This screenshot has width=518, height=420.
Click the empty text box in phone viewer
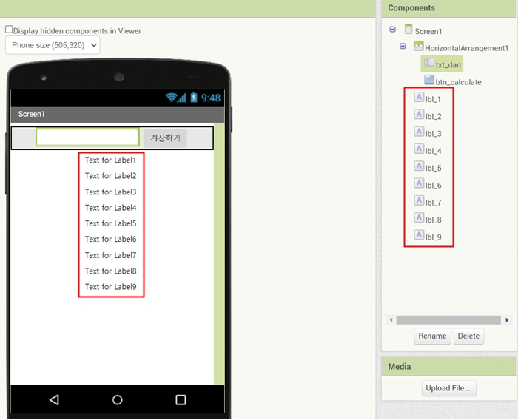click(87, 137)
